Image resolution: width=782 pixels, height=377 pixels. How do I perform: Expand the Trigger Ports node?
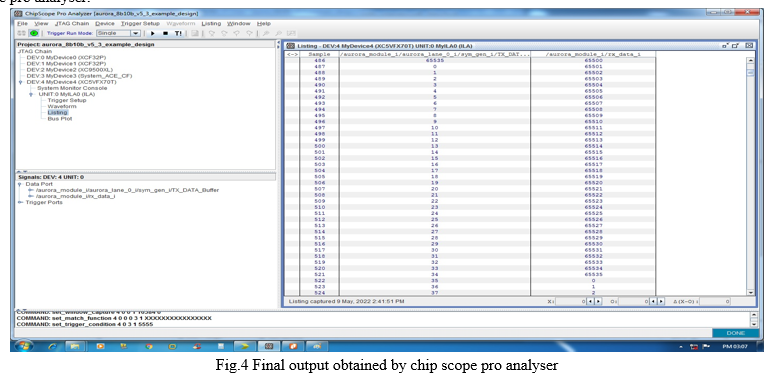click(x=20, y=202)
